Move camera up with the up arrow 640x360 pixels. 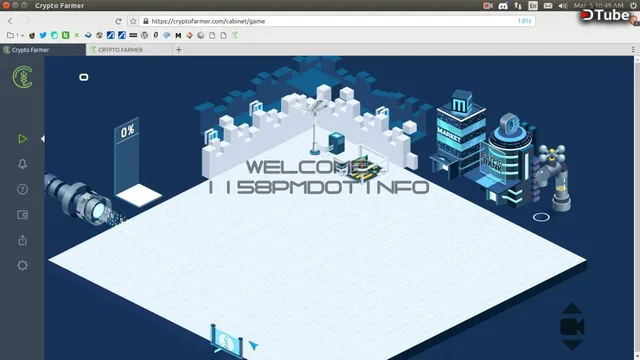pos(572,309)
